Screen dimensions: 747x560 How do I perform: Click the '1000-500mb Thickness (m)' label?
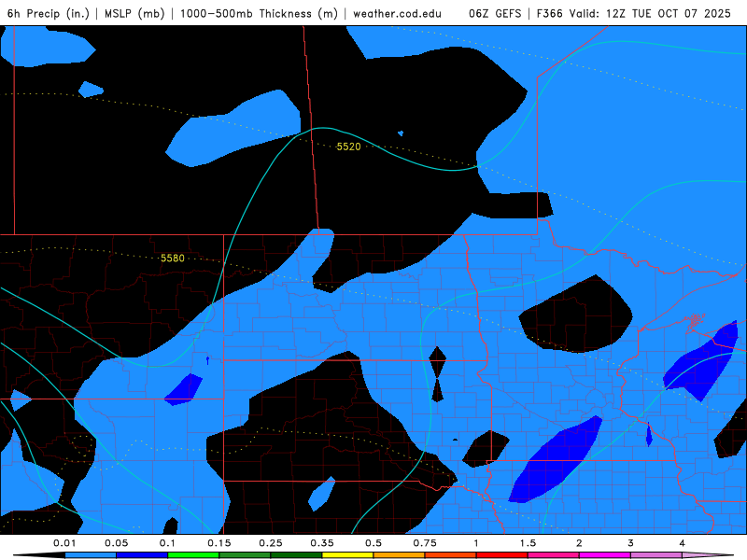click(259, 13)
